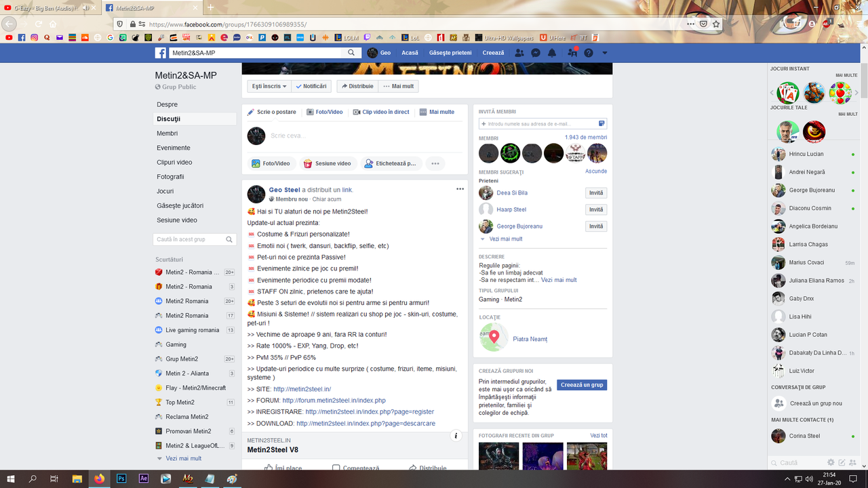Expand the description 'Vezi mai mult' link
The width and height of the screenshot is (868, 488).
(x=559, y=280)
